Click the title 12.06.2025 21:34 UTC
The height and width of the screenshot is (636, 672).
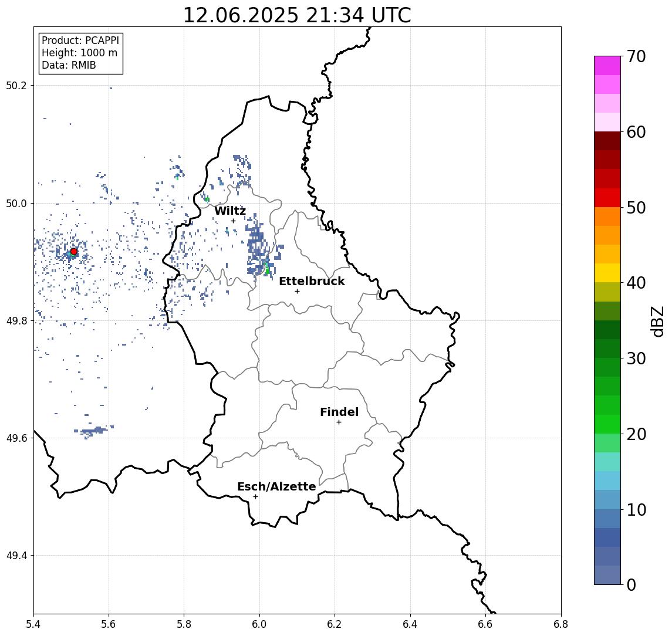pos(297,15)
